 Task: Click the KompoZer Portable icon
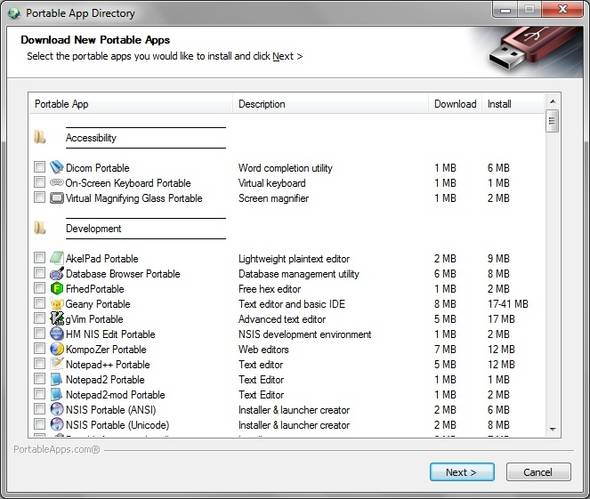pos(57,349)
